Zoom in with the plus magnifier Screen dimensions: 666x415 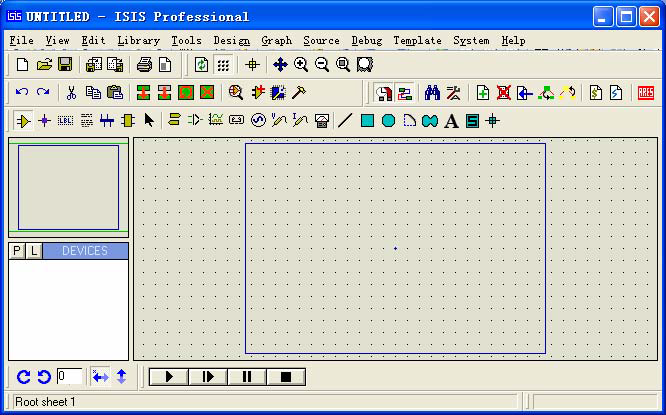point(301,65)
